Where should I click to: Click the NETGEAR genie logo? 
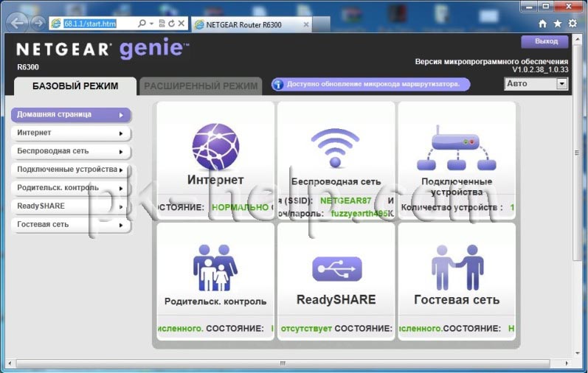coord(103,49)
